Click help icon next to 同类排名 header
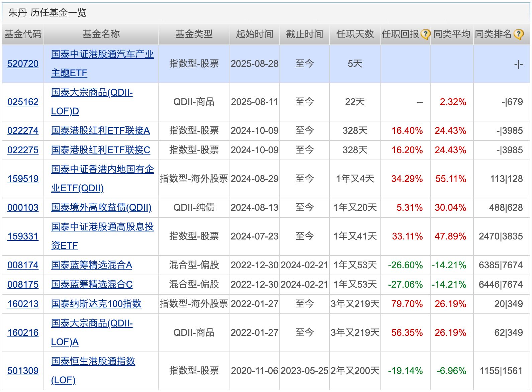This screenshot has width=532, height=392. click(518, 34)
